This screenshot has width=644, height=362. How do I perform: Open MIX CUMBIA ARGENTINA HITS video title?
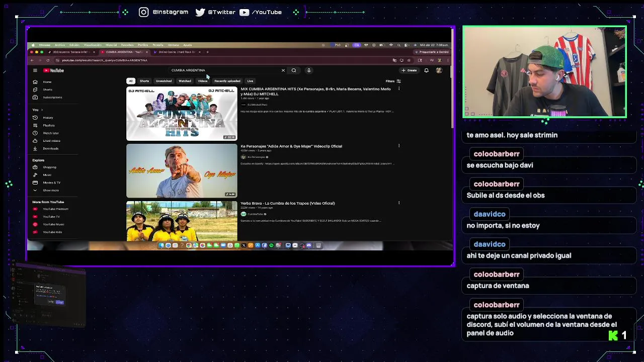coord(315,92)
